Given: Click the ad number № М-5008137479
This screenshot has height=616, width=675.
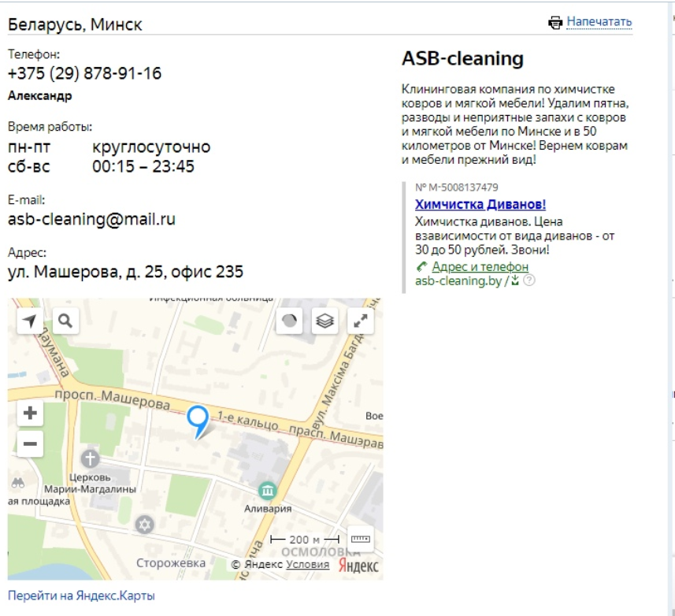Looking at the screenshot, I should point(457,187).
